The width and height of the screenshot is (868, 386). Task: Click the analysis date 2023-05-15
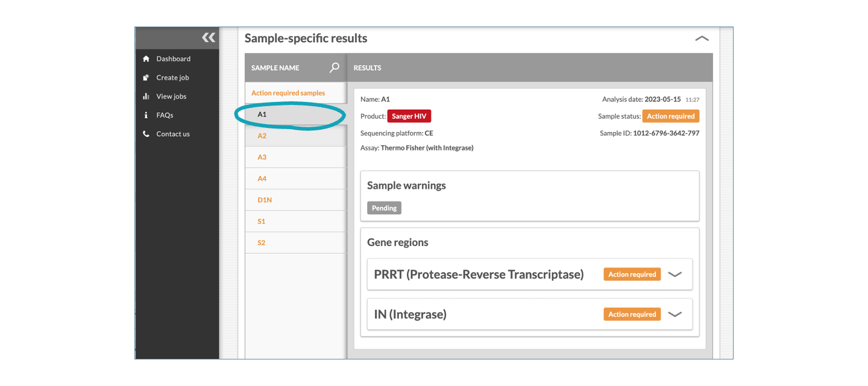663,100
